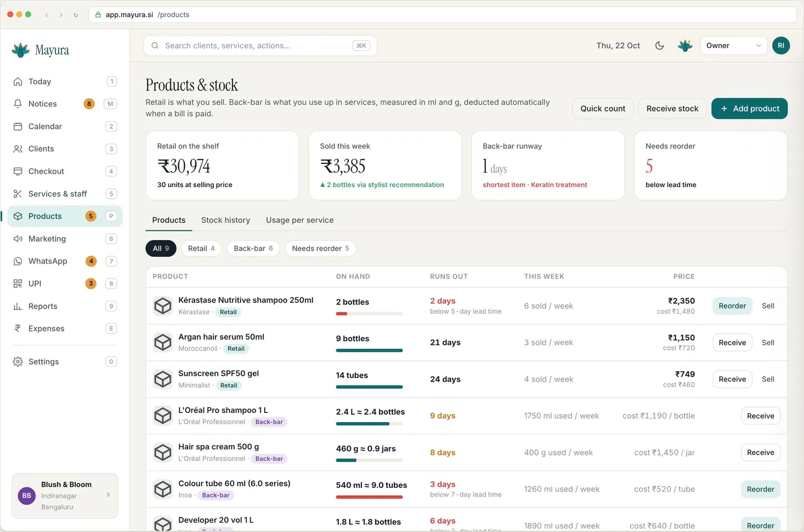
Task: Open Expenses rupee icon
Action: (x=18, y=328)
